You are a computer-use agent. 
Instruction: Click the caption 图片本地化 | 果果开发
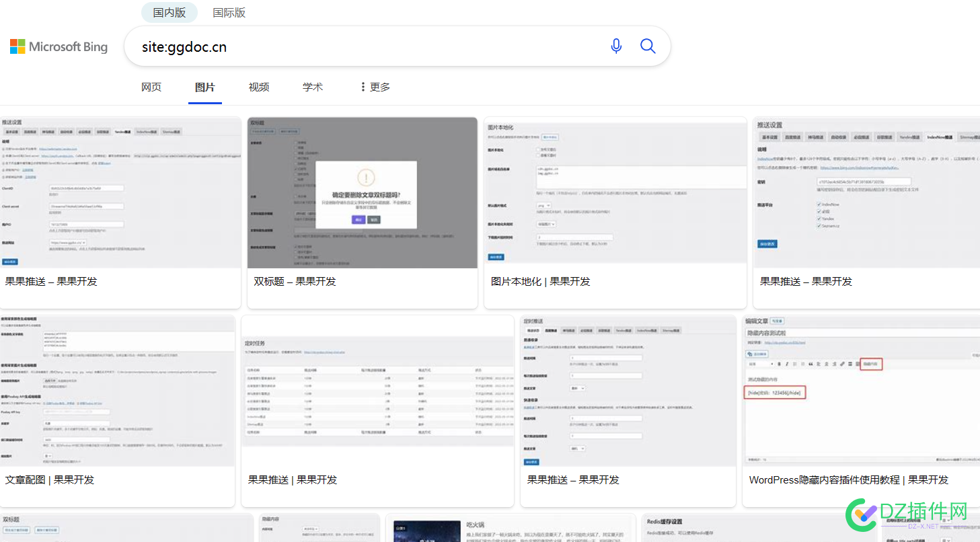(x=541, y=281)
